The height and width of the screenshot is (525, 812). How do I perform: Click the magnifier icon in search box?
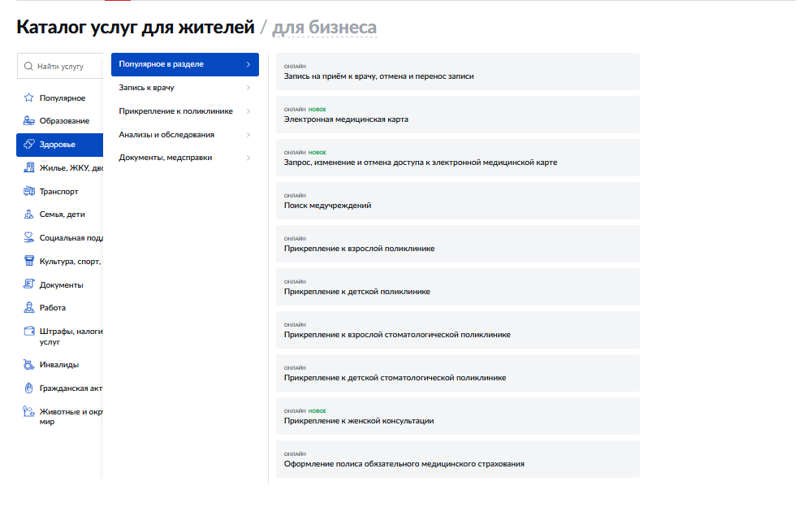pos(29,67)
